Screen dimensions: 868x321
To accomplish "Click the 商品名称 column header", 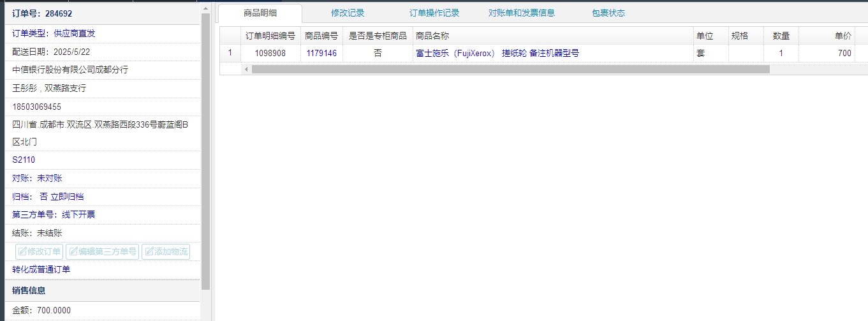I will pyautogui.click(x=553, y=36).
